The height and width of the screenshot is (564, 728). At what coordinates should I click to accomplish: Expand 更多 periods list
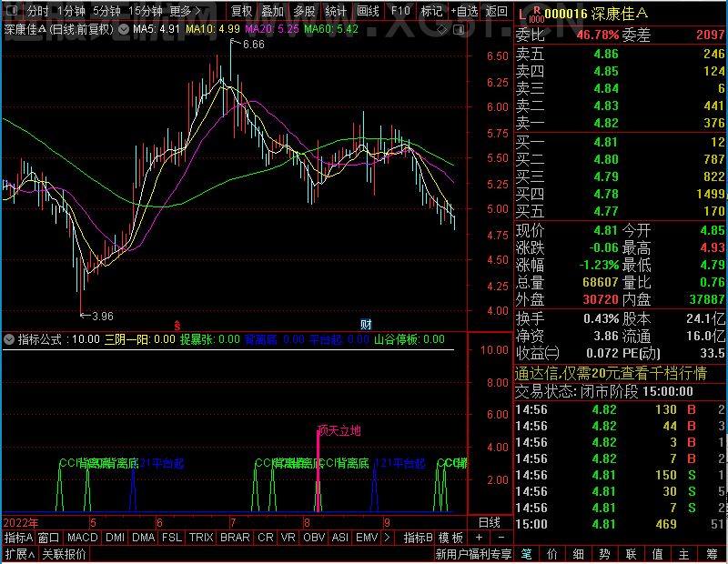tap(185, 11)
